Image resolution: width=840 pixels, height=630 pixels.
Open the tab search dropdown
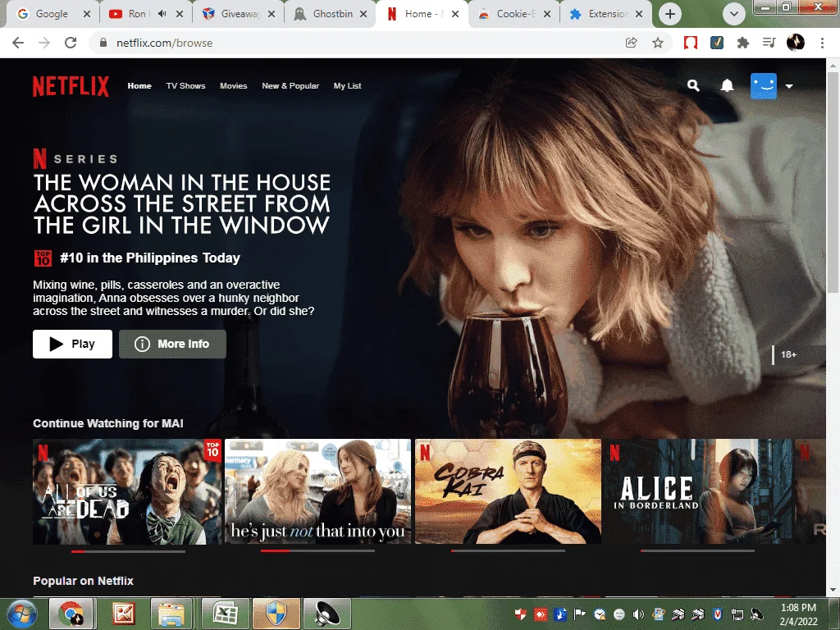click(x=734, y=14)
